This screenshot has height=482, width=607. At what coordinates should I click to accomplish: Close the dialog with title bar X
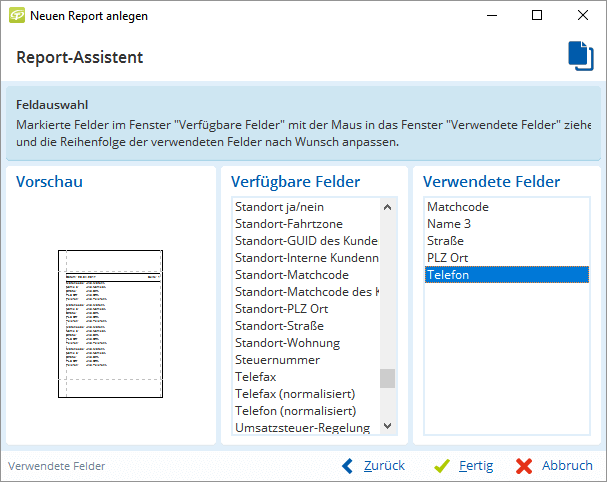pos(582,15)
